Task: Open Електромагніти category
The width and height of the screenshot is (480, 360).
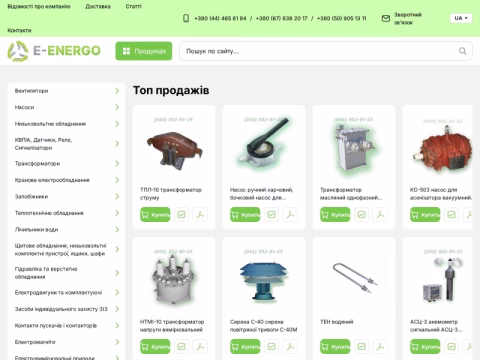Action: click(35, 342)
